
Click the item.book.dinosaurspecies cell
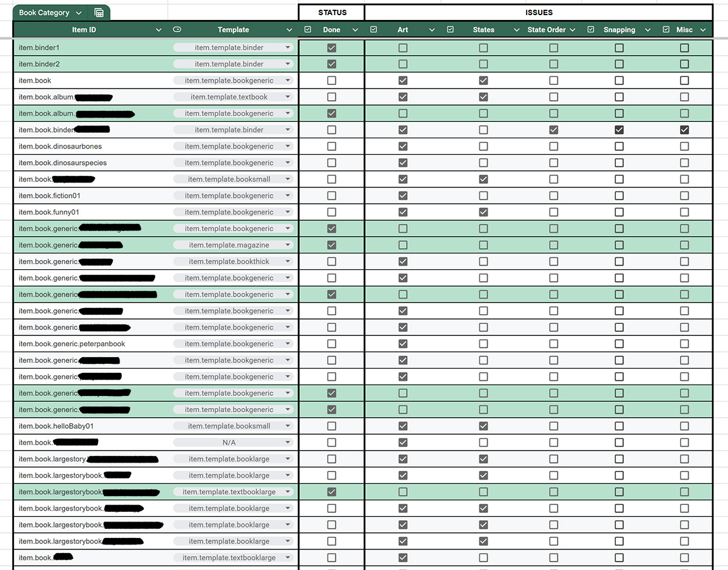62,163
